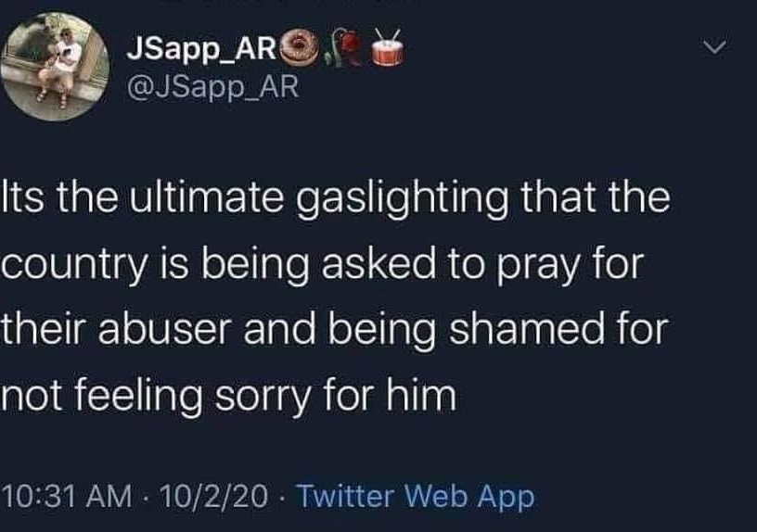Click the 10/2/20 date
Viewport: 757px width, 532px height.
click(214, 496)
